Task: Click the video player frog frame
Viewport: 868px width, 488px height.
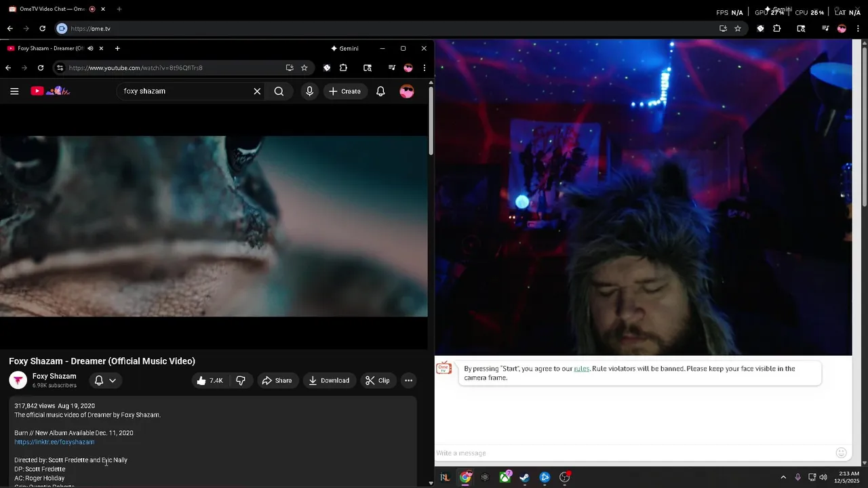Action: (x=214, y=226)
